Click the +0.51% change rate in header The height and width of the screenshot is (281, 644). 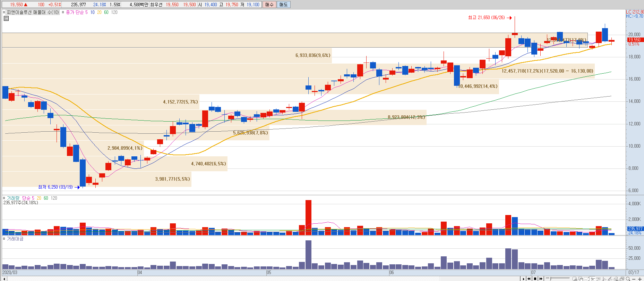click(x=54, y=5)
